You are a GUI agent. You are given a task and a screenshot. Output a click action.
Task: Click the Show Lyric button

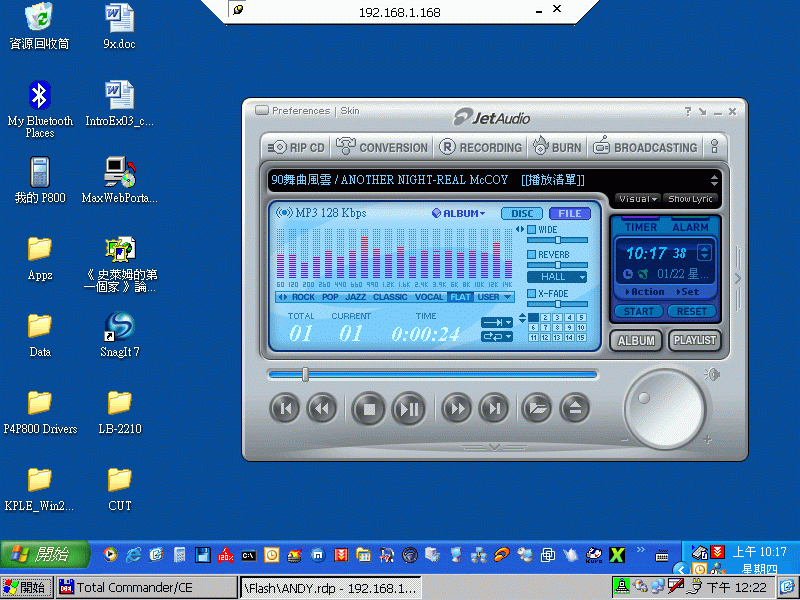[690, 199]
